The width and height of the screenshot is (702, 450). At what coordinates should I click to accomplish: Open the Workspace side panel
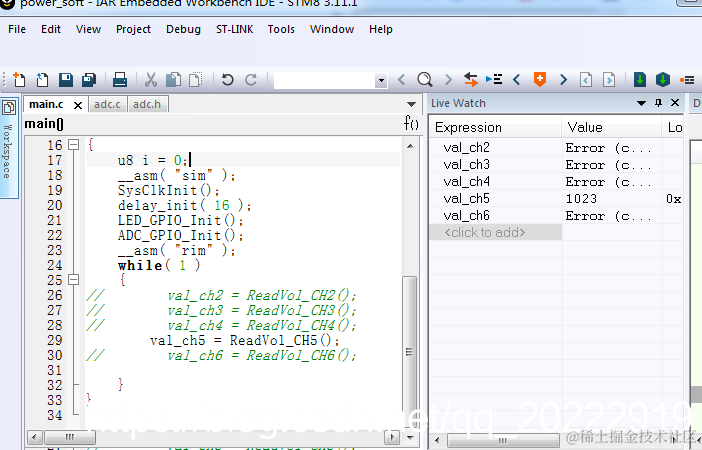pos(9,147)
